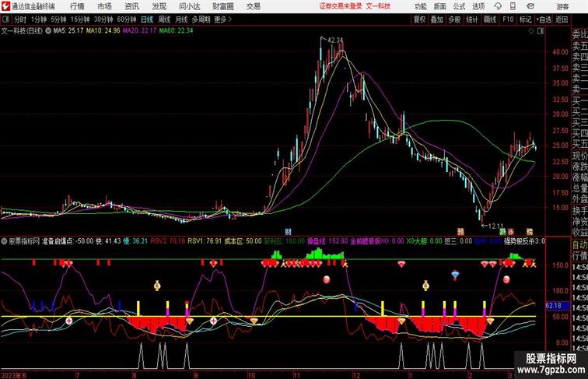Click the 画线 drawing tools button
Image resolution: width=588 pixels, height=379 pixels.
(490, 19)
